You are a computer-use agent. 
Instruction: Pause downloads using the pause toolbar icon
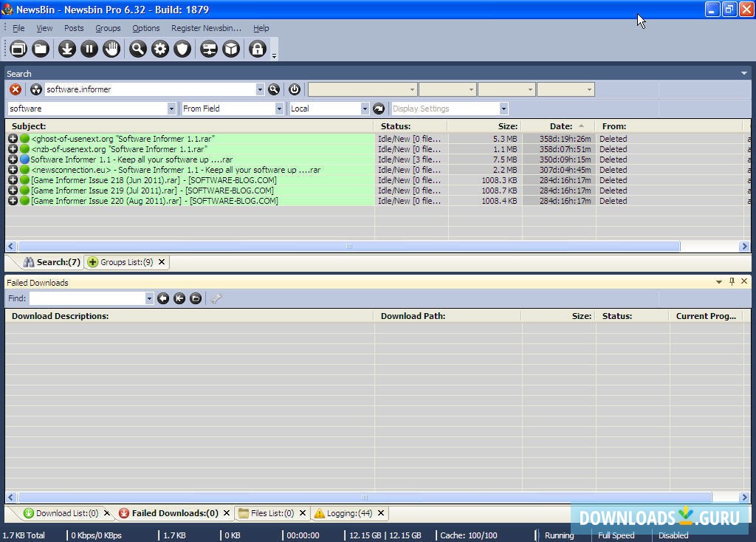pyautogui.click(x=89, y=49)
